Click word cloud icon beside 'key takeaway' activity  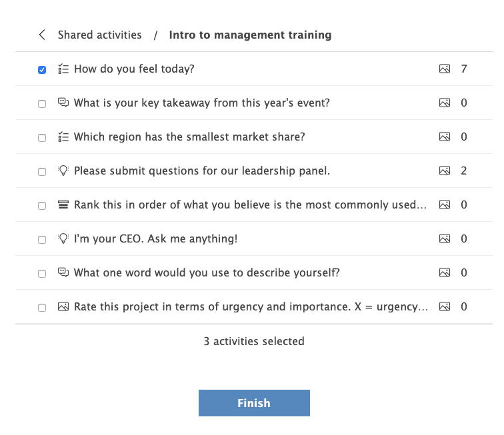pos(63,103)
